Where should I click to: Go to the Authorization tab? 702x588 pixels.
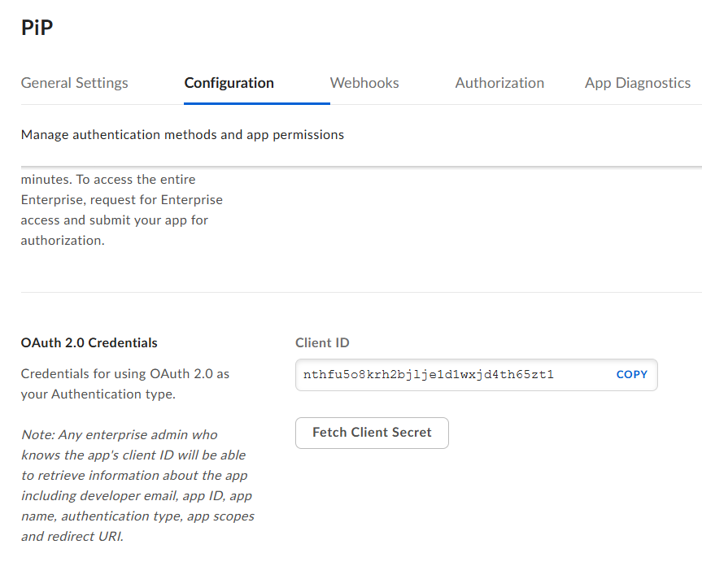499,83
